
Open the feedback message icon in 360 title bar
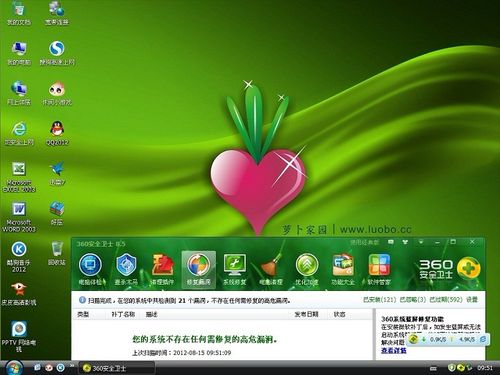coord(391,242)
